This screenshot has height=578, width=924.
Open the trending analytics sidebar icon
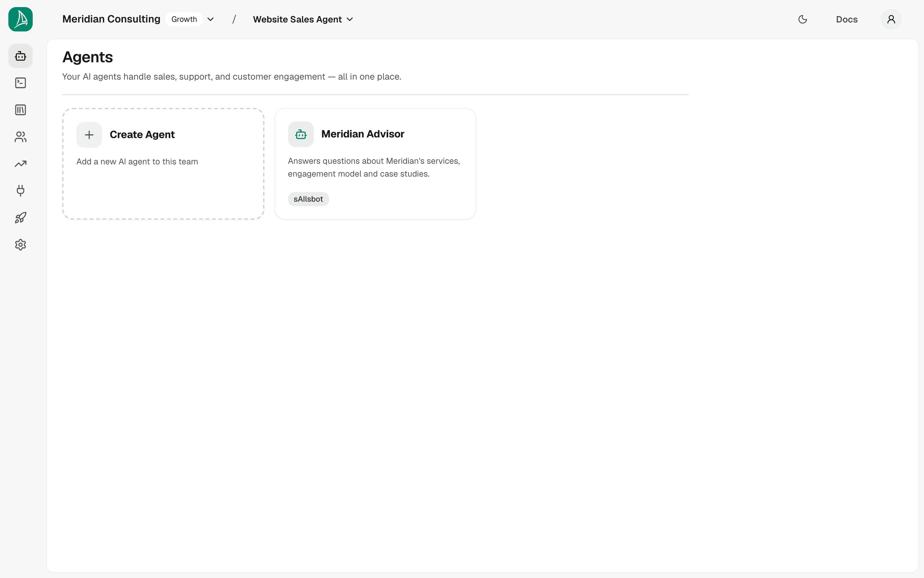tap(21, 164)
